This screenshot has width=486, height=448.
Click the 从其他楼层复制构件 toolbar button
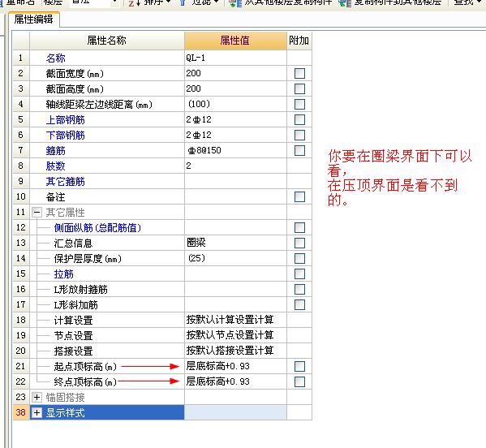(281, 2)
